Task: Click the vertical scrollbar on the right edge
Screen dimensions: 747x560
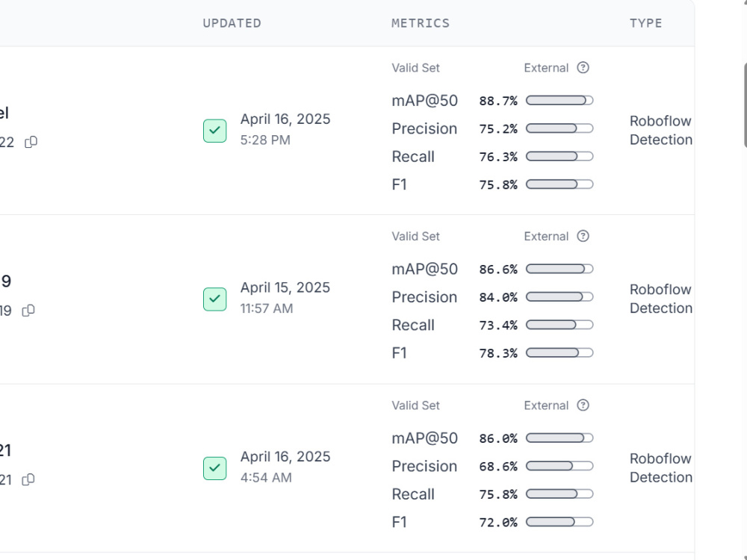Action: (744, 105)
